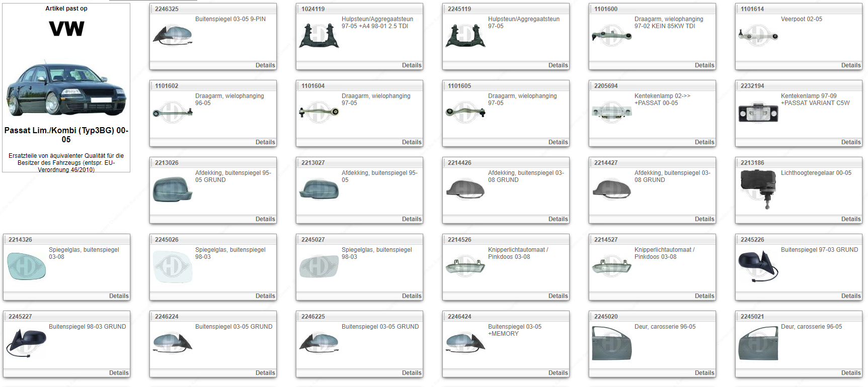
Task: Open Details for Kentekenlamp part 2205694
Action: (704, 142)
